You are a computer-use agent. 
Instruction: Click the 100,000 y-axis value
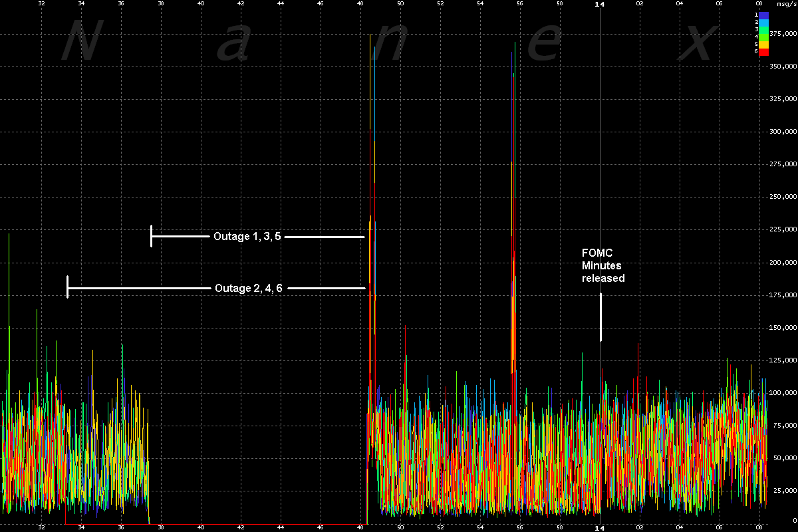click(783, 392)
